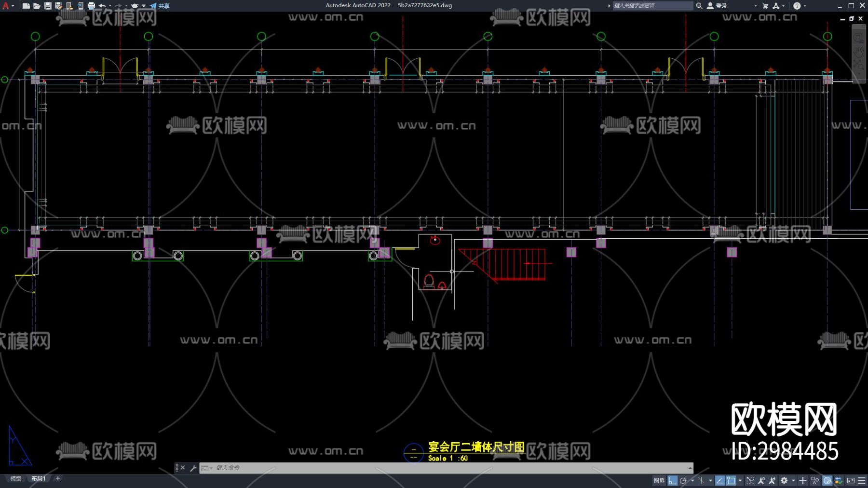Toggle Ortho mode in status bar
The height and width of the screenshot is (488, 868).
pos(672,480)
